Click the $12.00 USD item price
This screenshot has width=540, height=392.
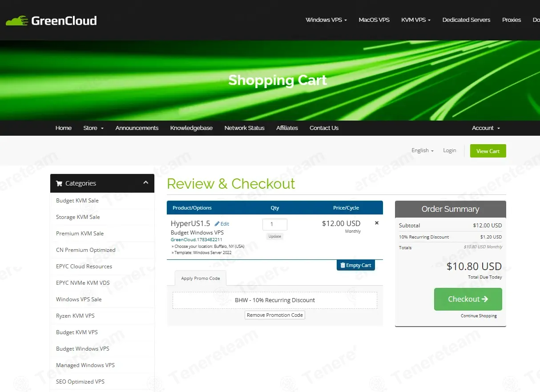[x=341, y=223]
